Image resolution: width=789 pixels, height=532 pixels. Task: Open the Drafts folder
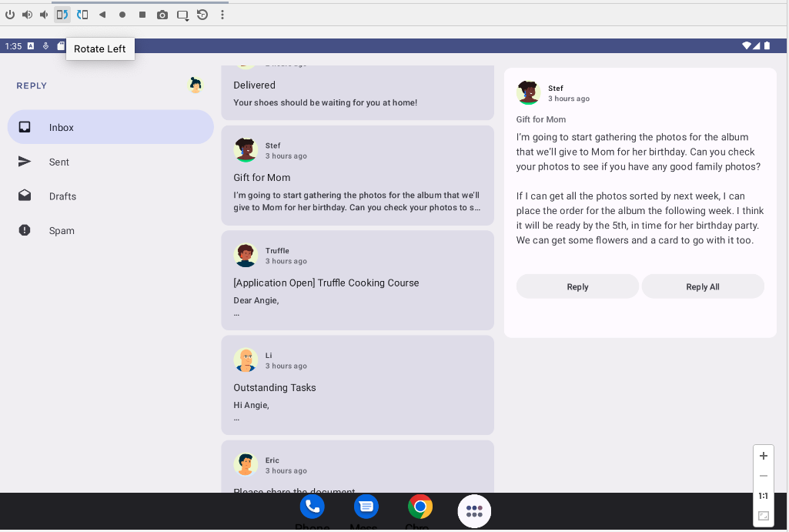62,196
